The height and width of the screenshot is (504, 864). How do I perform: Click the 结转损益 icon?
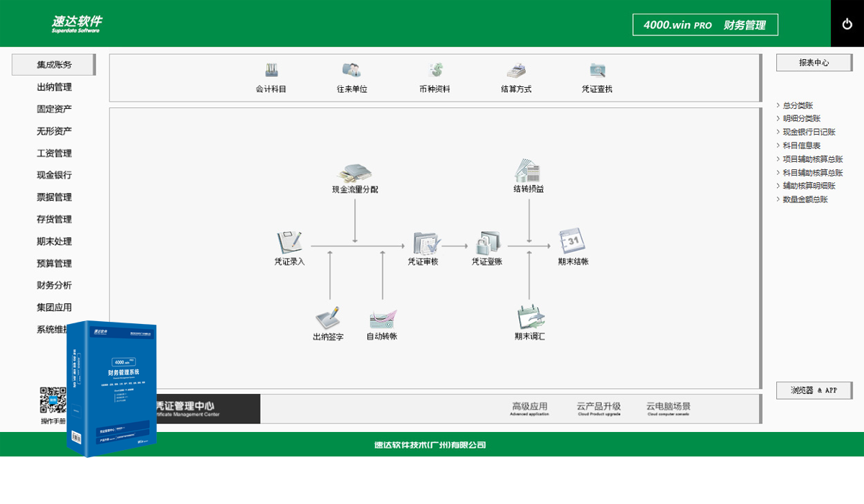point(528,170)
